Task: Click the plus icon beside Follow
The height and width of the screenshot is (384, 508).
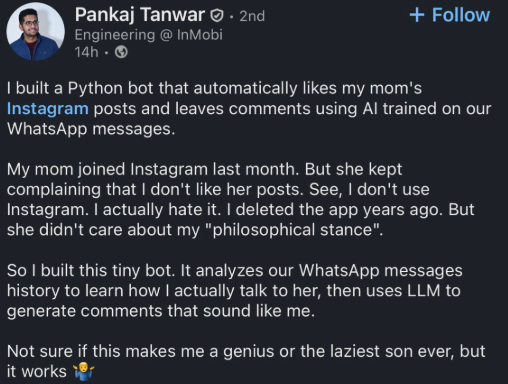Action: [417, 15]
